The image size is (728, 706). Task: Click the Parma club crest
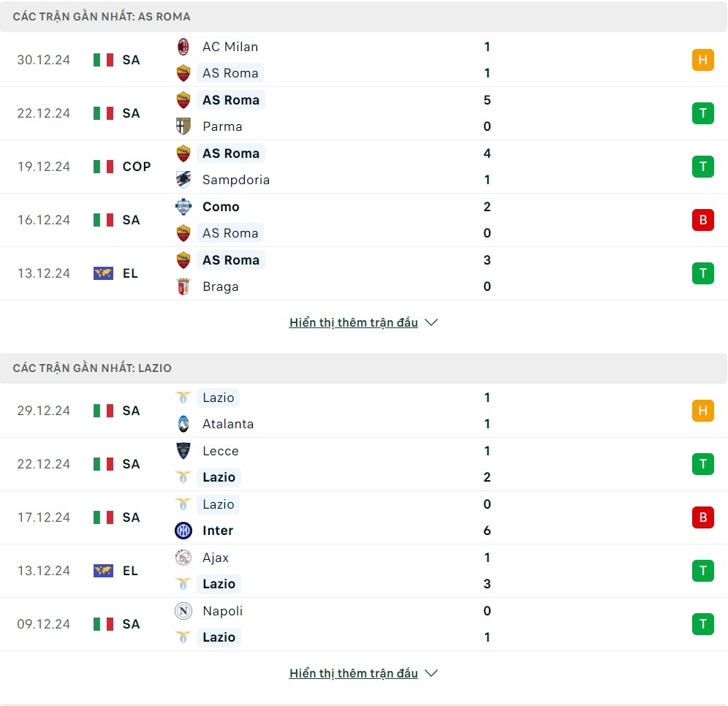(183, 126)
